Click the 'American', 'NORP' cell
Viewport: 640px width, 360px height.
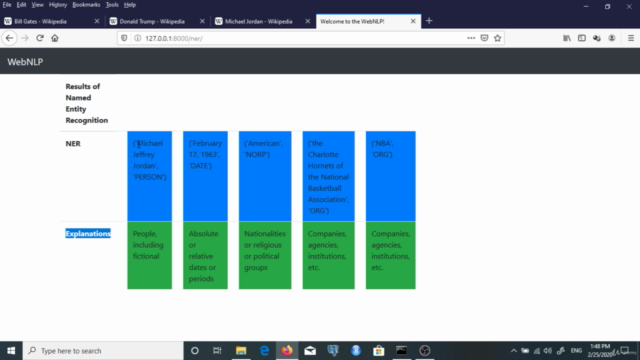pos(265,176)
